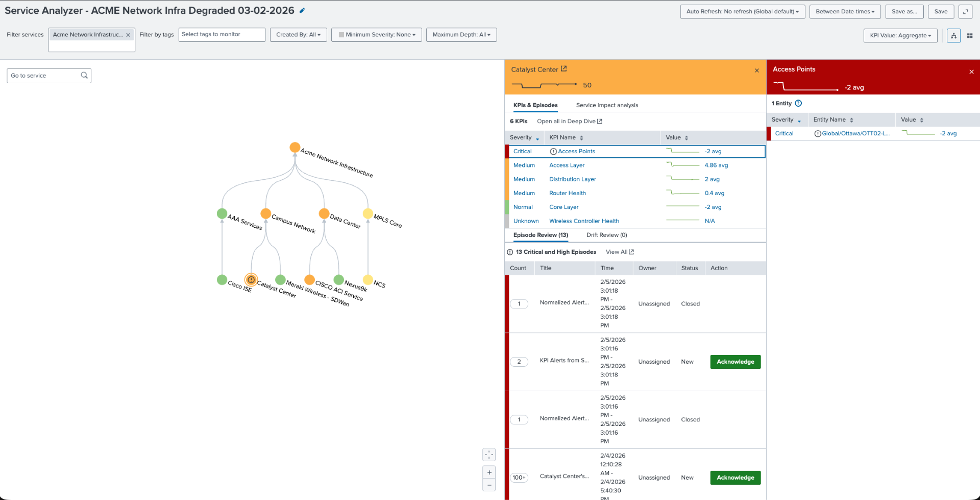Viewport: 980px width, 500px height.
Task: Zoom in on the service tree
Action: pyautogui.click(x=489, y=472)
